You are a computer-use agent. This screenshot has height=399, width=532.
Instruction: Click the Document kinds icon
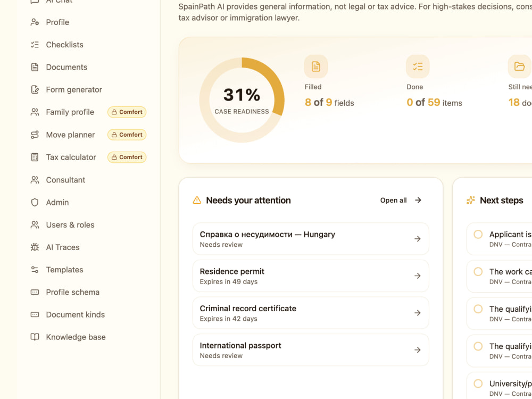coord(35,314)
